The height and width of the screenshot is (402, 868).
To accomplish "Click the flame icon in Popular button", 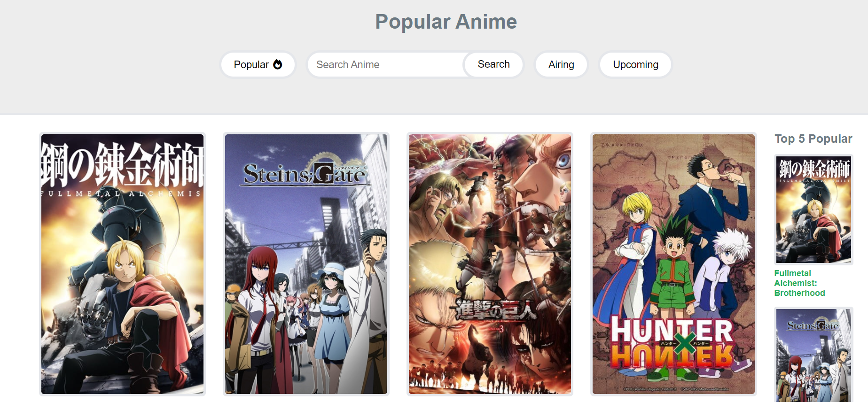I will coord(278,64).
